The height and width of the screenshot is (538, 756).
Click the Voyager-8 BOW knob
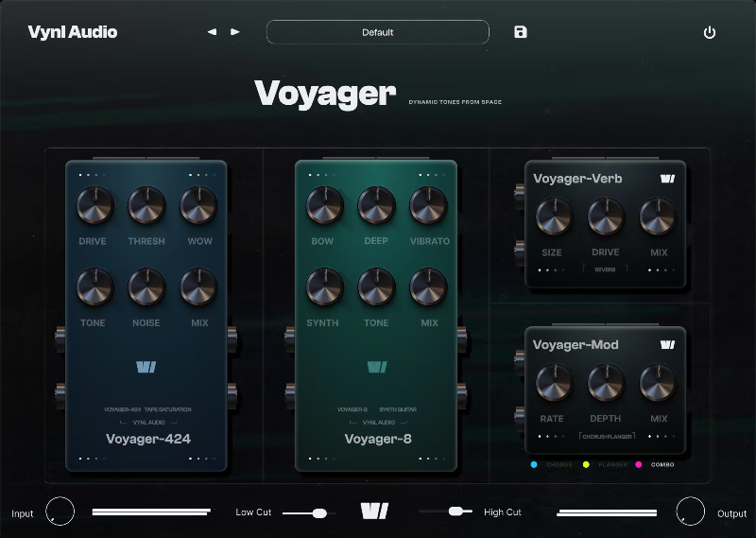pos(325,205)
